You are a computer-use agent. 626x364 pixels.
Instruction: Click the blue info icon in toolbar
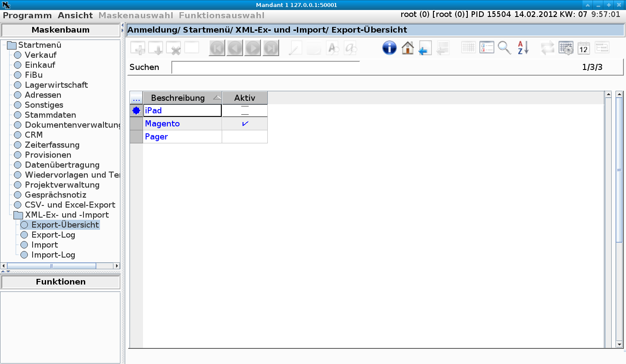click(390, 48)
